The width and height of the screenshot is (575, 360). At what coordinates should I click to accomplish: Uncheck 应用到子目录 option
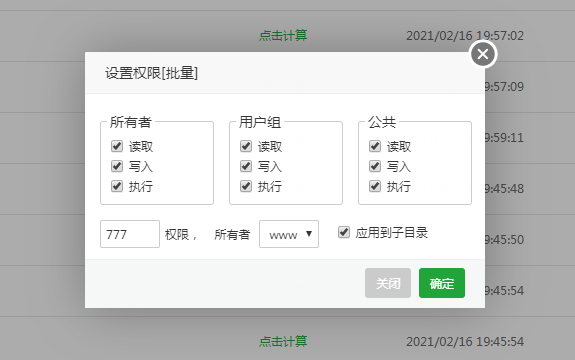(x=344, y=232)
